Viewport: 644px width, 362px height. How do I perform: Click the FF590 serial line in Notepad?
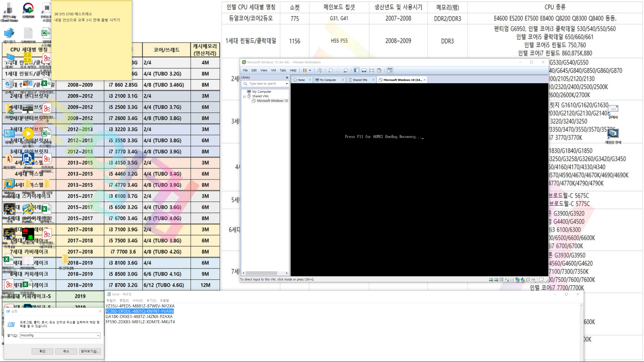[140, 322]
